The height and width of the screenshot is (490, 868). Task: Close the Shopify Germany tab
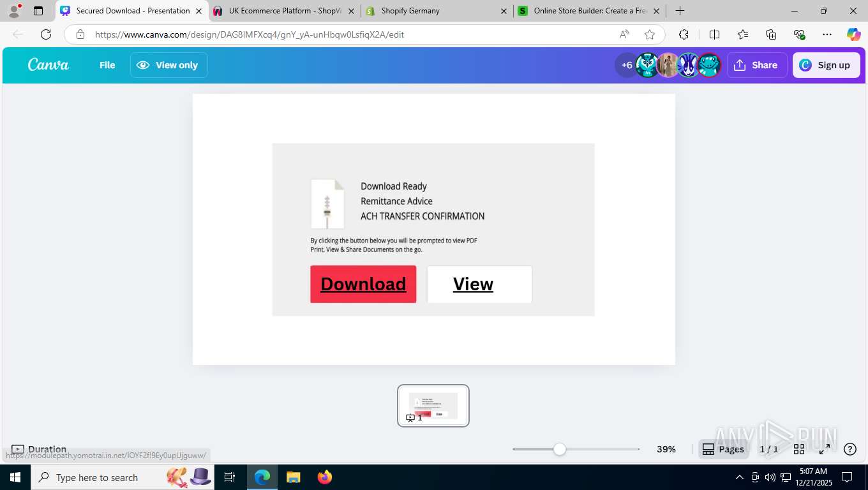pos(504,11)
